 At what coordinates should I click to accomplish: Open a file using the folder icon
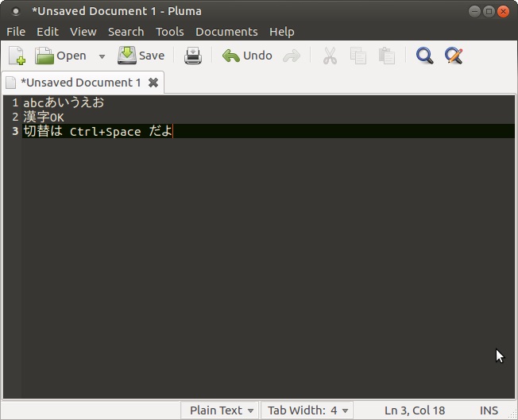click(60, 56)
